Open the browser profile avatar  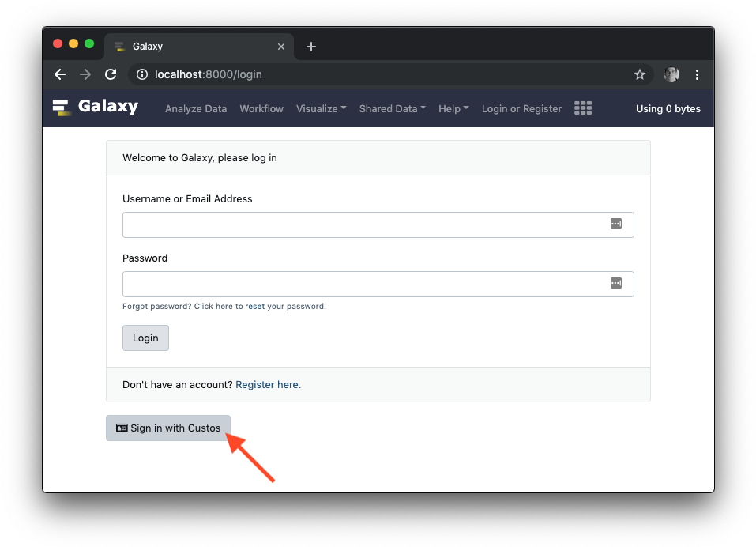pos(671,74)
